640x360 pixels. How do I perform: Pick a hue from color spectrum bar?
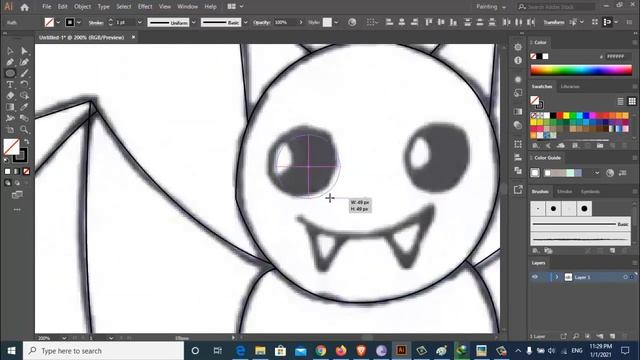pyautogui.click(x=581, y=70)
